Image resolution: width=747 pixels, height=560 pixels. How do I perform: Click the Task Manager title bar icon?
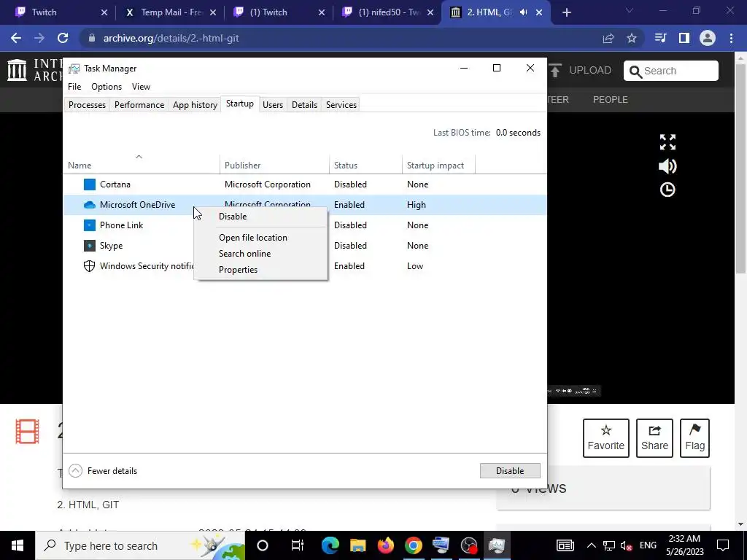74,69
